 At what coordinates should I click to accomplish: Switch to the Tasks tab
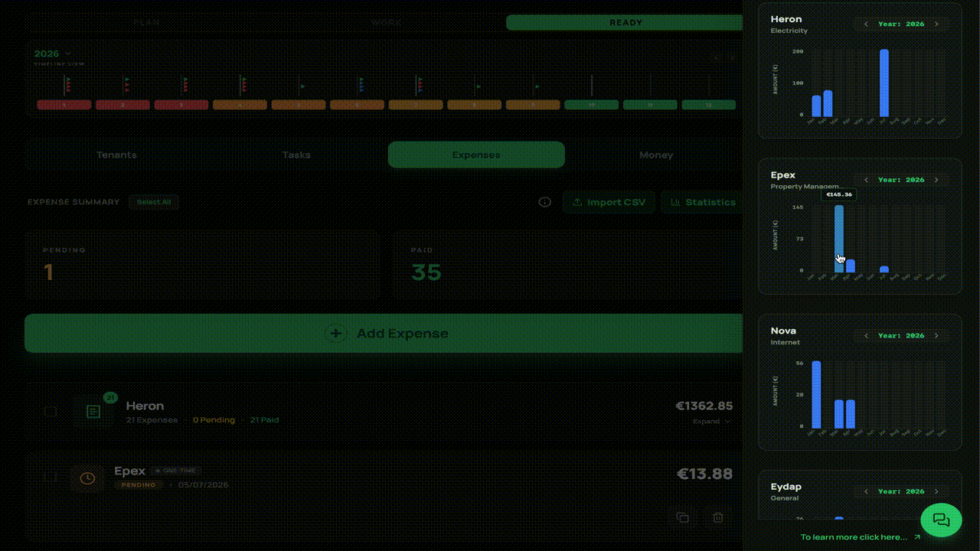pyautogui.click(x=296, y=155)
